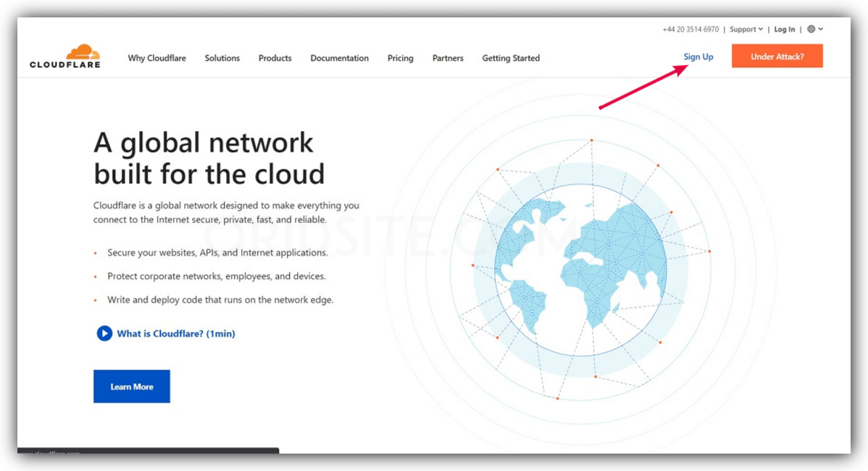This screenshot has height=471, width=868.
Task: Open Getting Started
Action: pyautogui.click(x=511, y=58)
